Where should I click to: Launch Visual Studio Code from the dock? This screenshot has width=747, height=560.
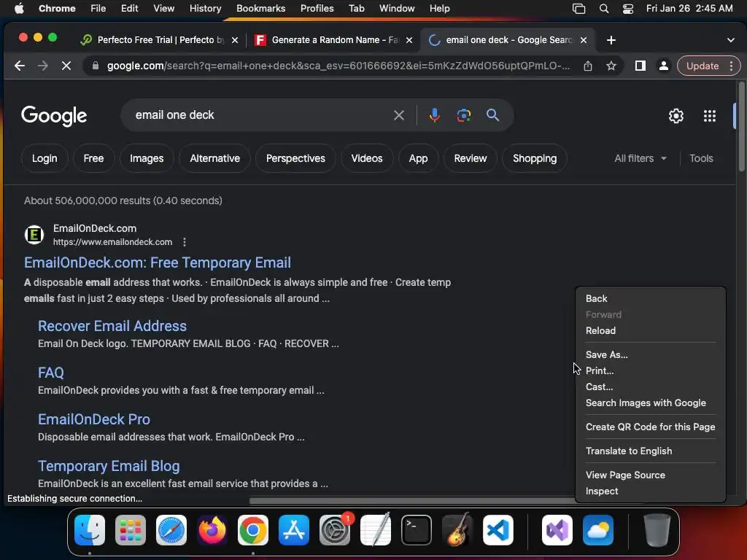[x=498, y=530]
